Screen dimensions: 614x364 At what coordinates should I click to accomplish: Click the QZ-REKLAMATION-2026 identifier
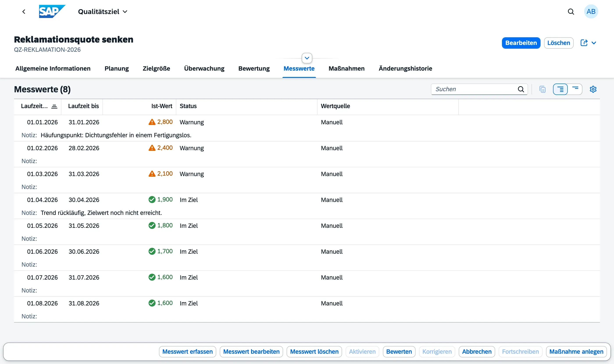47,50
